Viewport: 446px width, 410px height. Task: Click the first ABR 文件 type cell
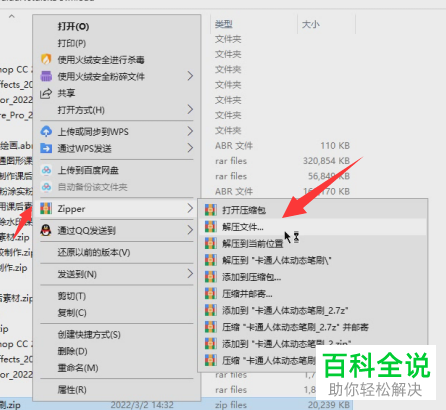[x=234, y=146]
